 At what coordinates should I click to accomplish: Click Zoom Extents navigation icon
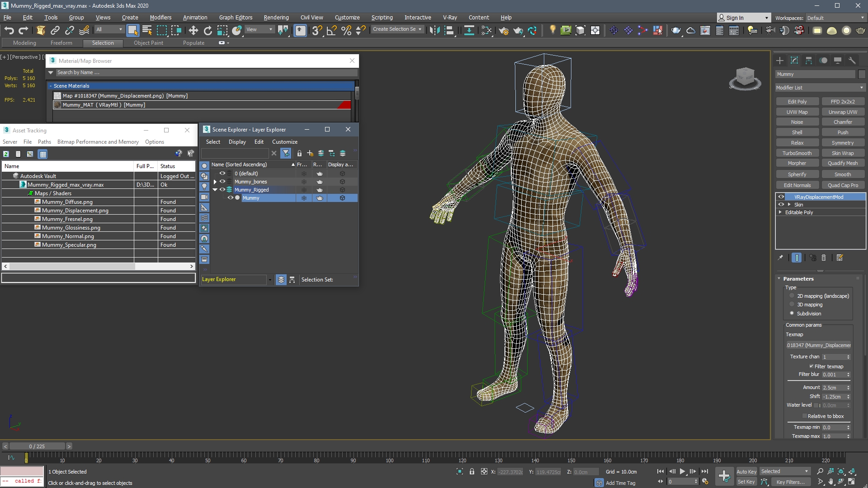point(841,471)
